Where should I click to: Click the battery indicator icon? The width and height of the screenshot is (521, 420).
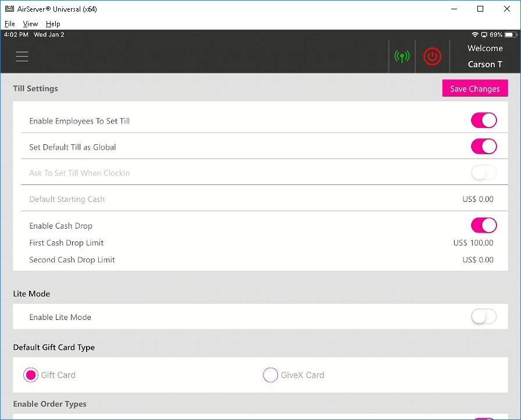click(x=510, y=35)
